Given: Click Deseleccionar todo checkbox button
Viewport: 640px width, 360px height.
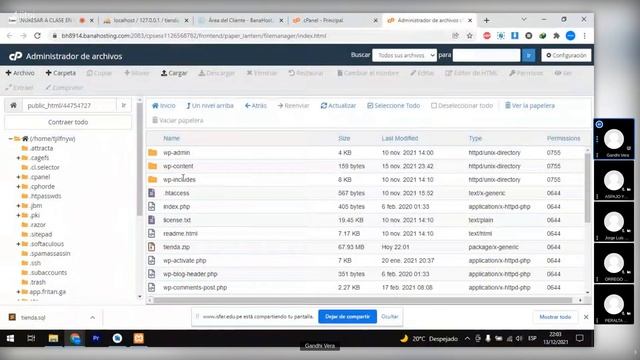Looking at the screenshot, I should (462, 106).
